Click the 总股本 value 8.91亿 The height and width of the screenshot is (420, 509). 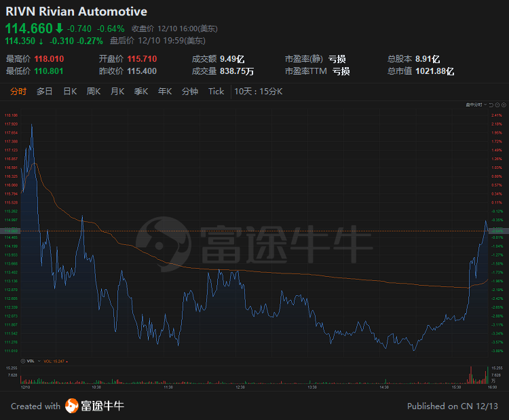click(428, 59)
